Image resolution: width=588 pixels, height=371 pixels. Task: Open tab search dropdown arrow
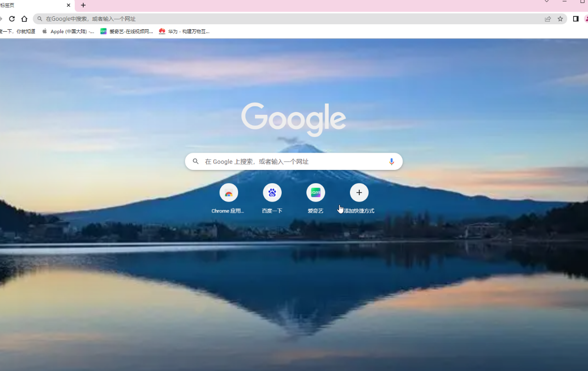(x=547, y=1)
